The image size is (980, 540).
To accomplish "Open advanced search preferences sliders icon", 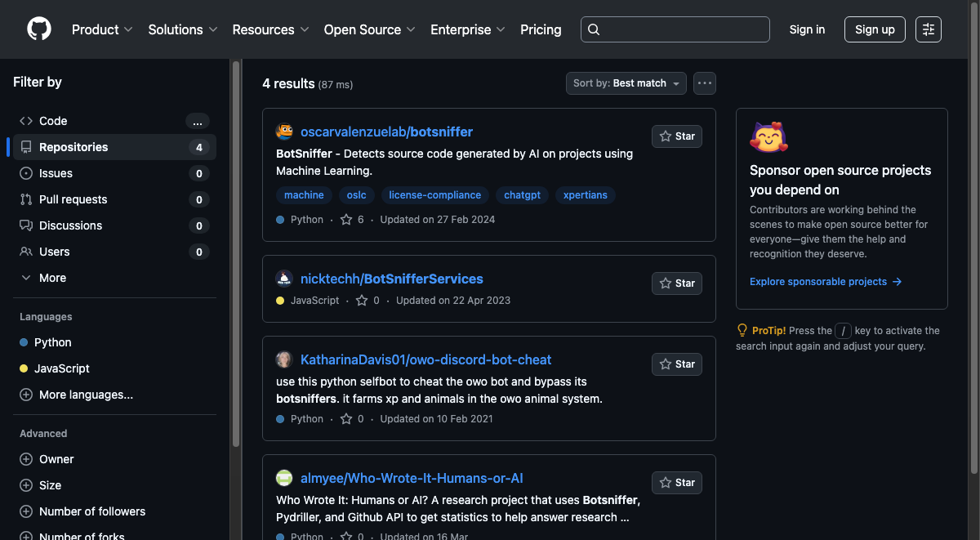I will coord(928,29).
